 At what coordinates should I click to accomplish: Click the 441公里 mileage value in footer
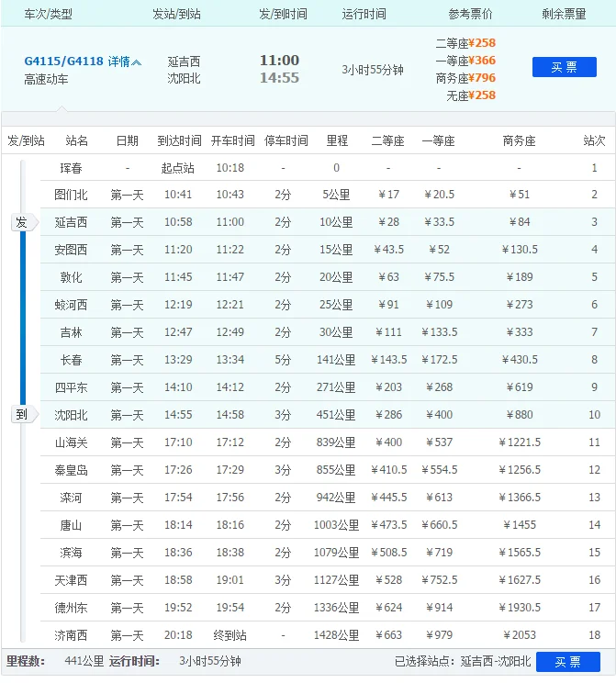pyautogui.click(x=84, y=661)
